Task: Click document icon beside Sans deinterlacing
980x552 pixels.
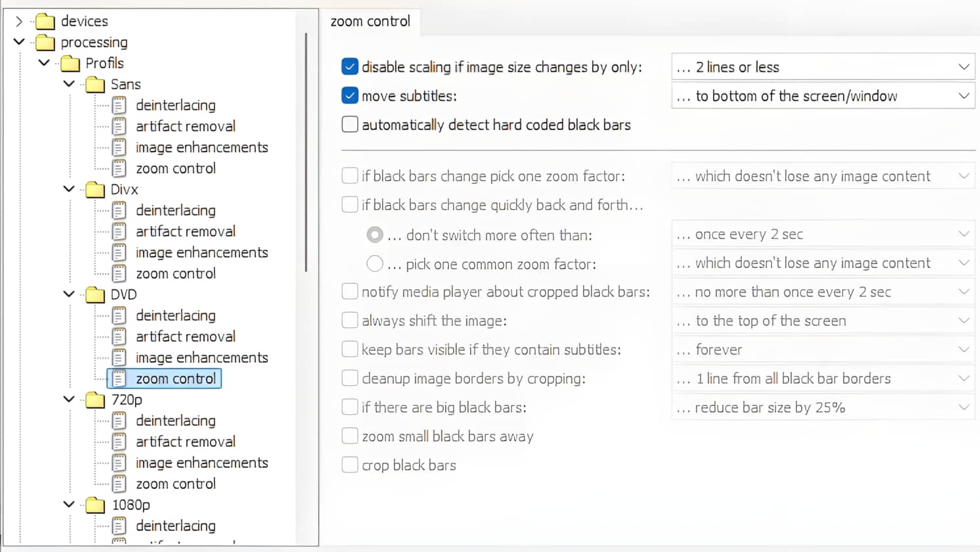Action: tap(119, 106)
